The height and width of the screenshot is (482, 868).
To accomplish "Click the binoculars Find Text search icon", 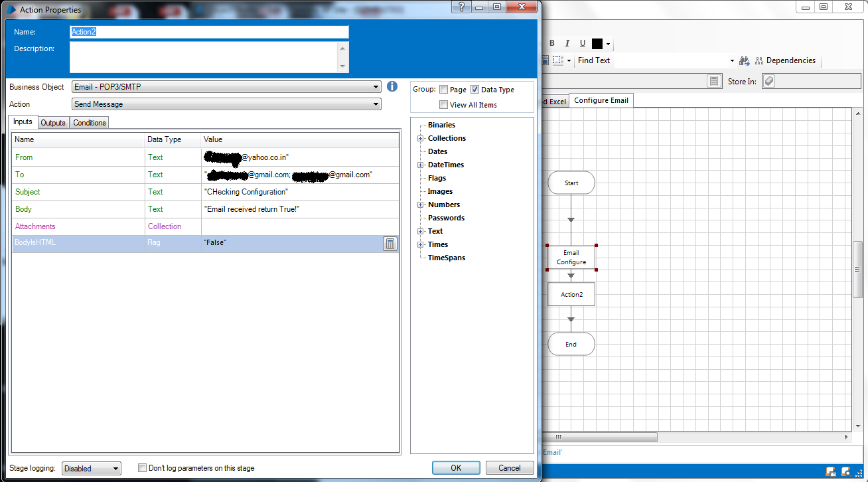I will (x=745, y=60).
